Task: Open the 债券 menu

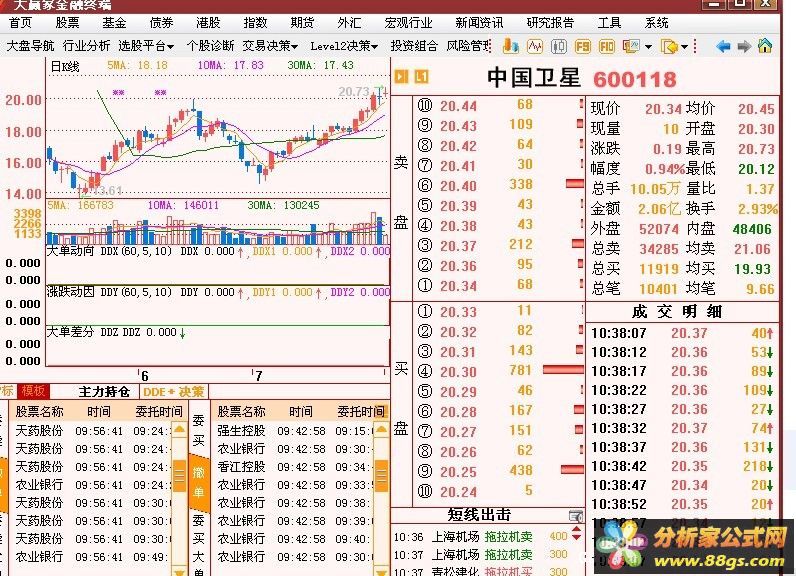Action: click(x=161, y=23)
